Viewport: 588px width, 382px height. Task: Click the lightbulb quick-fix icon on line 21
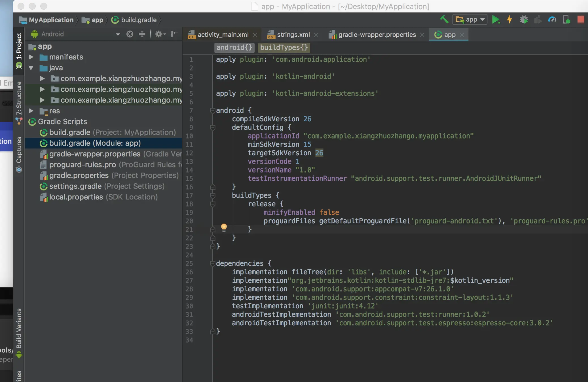(224, 227)
